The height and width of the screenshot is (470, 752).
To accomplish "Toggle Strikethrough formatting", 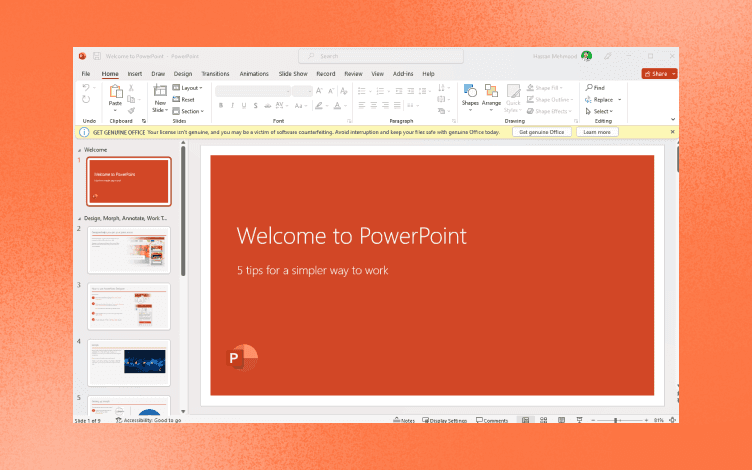I will click(267, 106).
